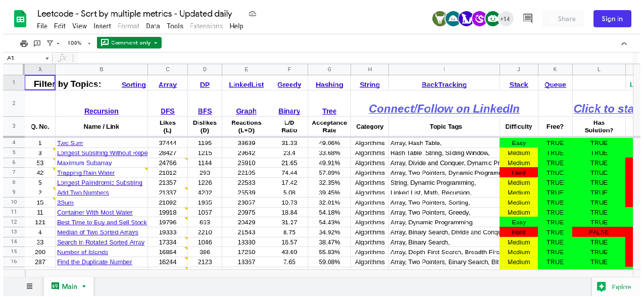View the +14 additional collaborators badge
Screen dimensions: 644x297
point(505,19)
